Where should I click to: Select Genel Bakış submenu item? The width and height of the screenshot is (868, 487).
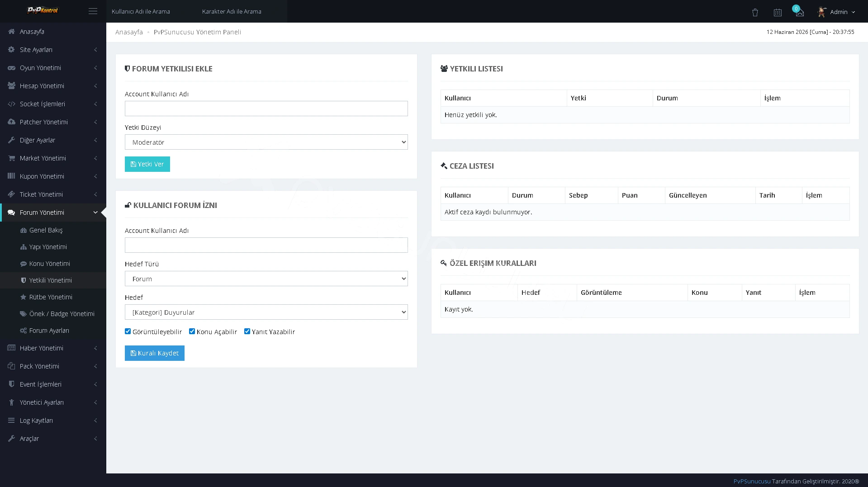point(53,230)
